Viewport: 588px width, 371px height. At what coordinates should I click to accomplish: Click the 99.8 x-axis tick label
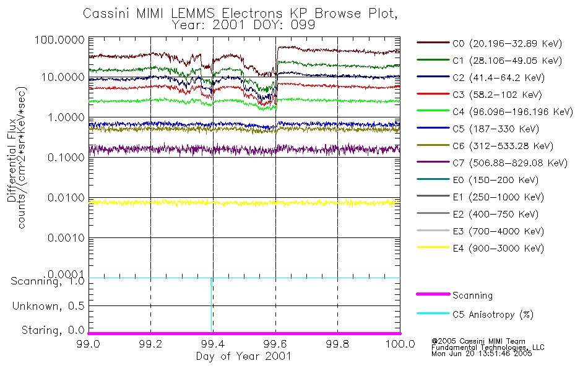(x=337, y=344)
